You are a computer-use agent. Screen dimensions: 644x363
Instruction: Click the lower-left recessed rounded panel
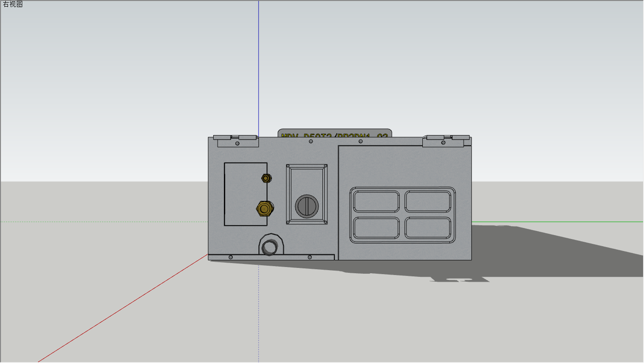tap(377, 228)
